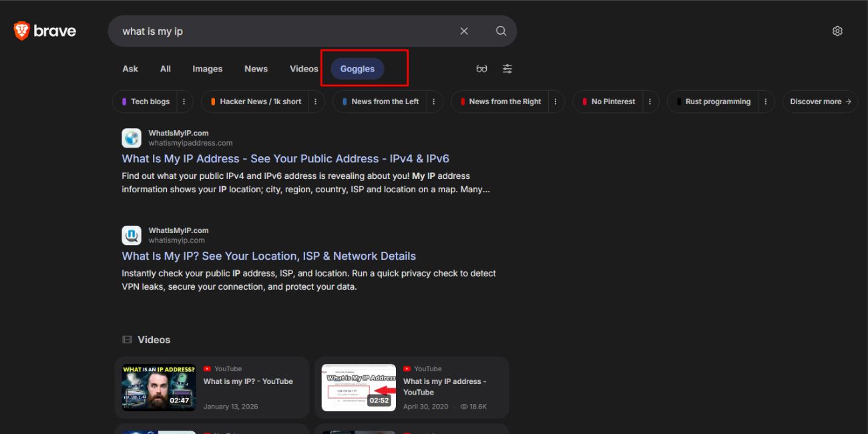Select the Goggles tab

click(357, 69)
